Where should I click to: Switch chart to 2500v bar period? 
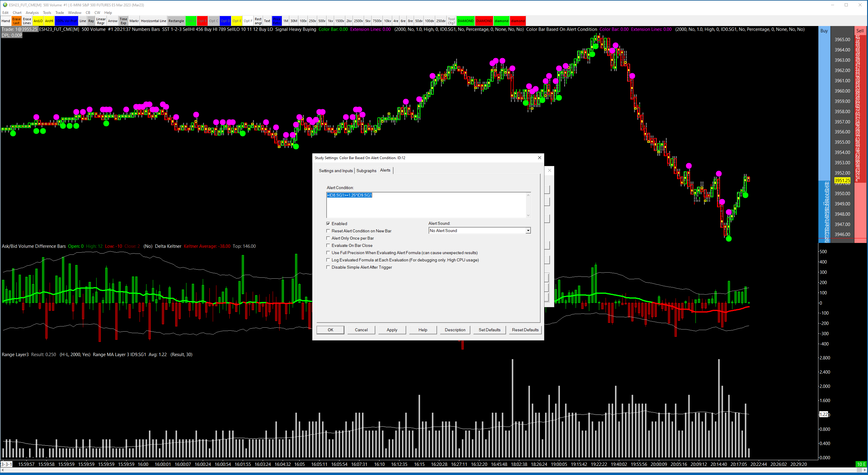358,21
